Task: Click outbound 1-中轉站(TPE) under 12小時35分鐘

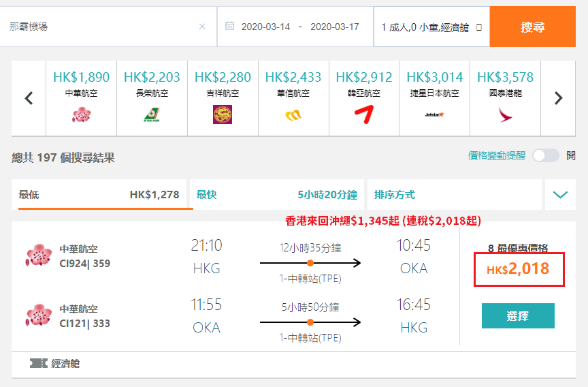Action: coord(310,279)
